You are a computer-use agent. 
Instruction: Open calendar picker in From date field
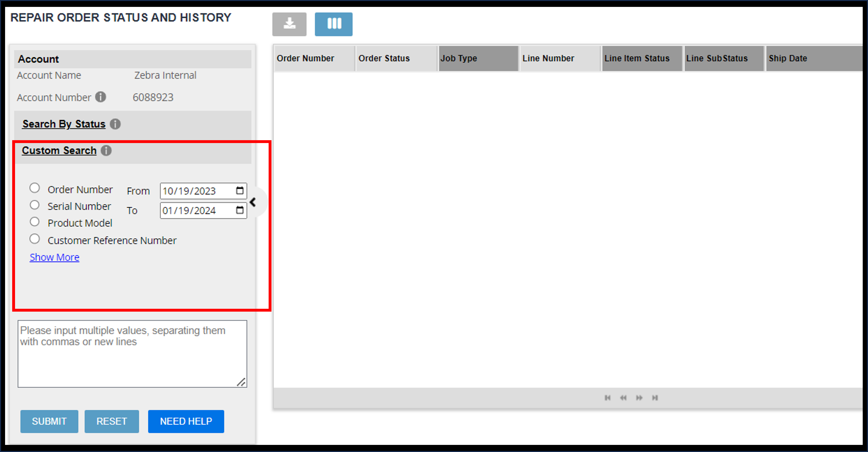coord(240,190)
